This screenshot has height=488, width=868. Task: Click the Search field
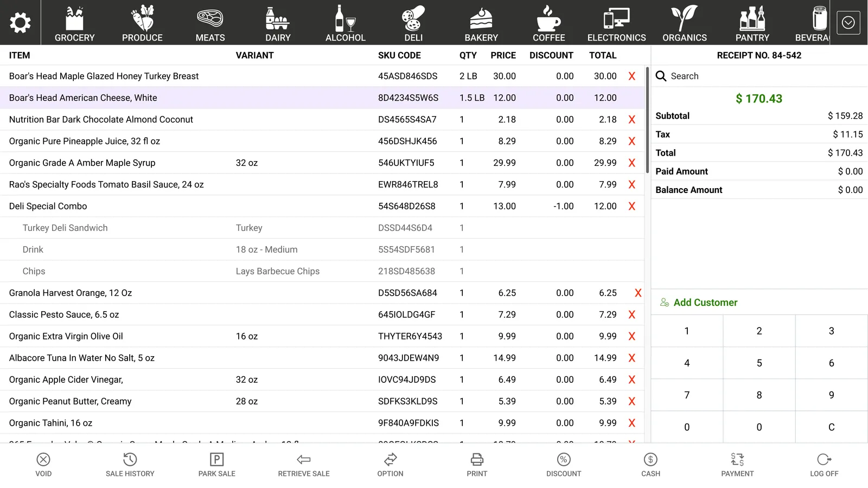point(759,76)
